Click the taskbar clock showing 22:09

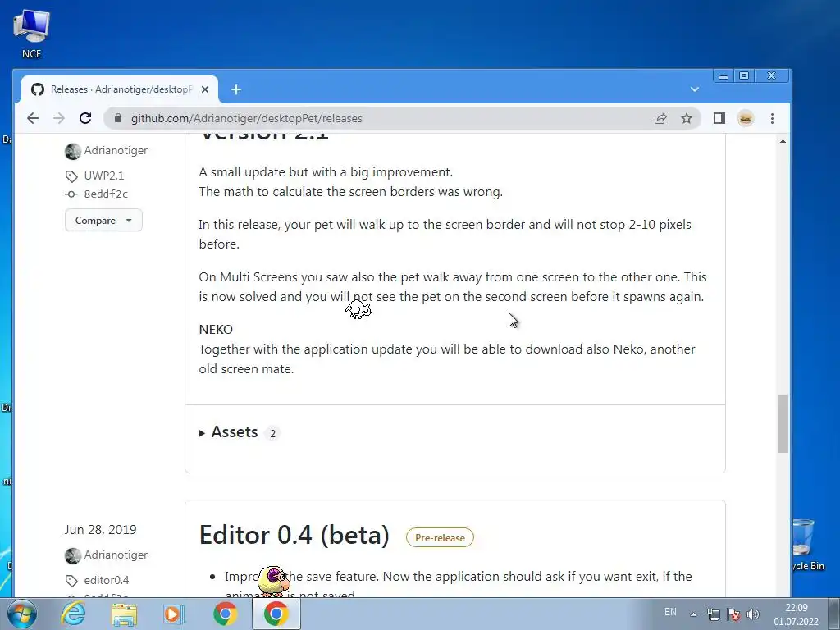796,614
